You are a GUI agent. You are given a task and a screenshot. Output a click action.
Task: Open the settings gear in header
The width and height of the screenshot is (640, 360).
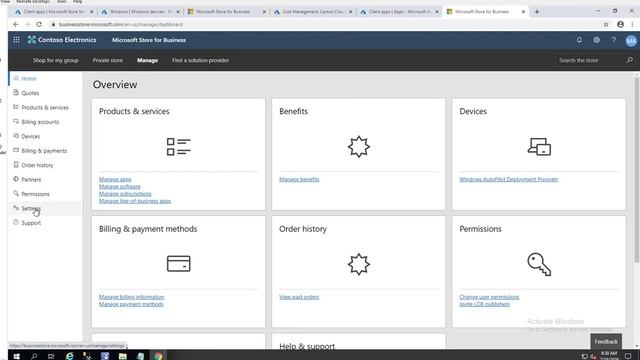pyautogui.click(x=597, y=40)
